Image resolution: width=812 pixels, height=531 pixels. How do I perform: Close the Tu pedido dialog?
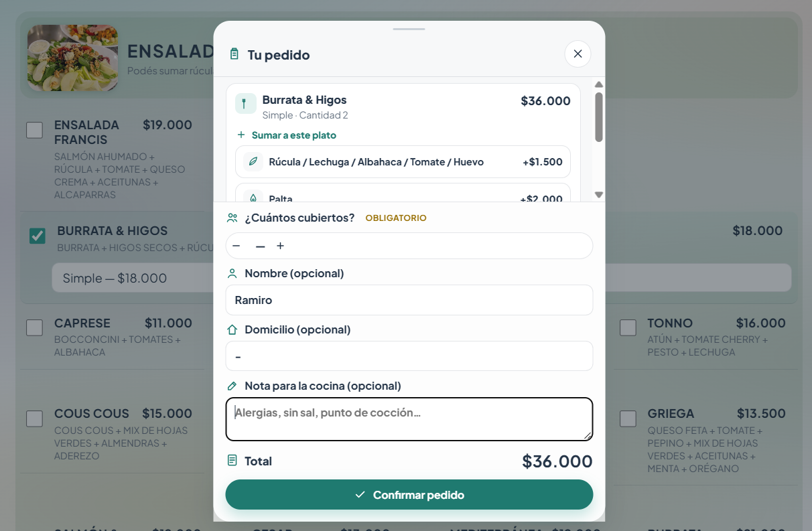(578, 54)
